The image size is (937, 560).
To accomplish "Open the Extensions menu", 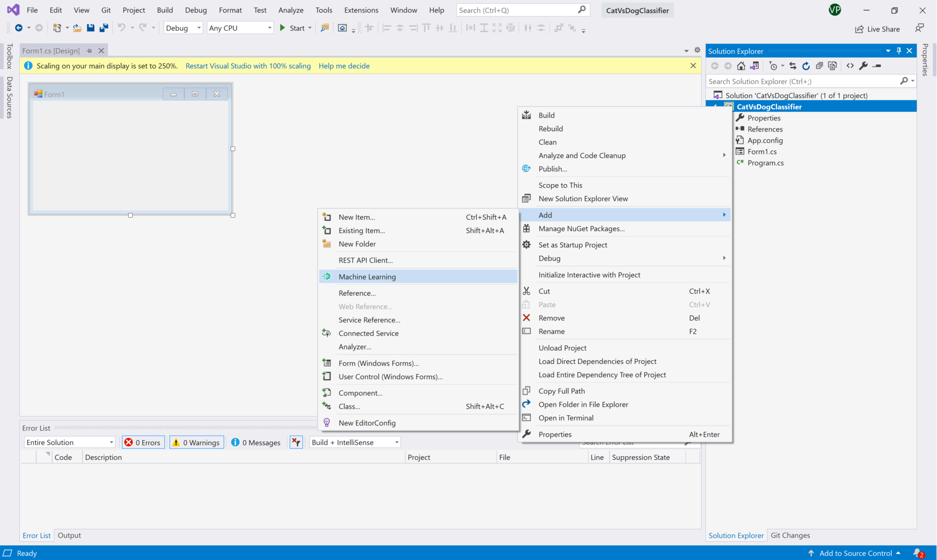I will (x=361, y=10).
